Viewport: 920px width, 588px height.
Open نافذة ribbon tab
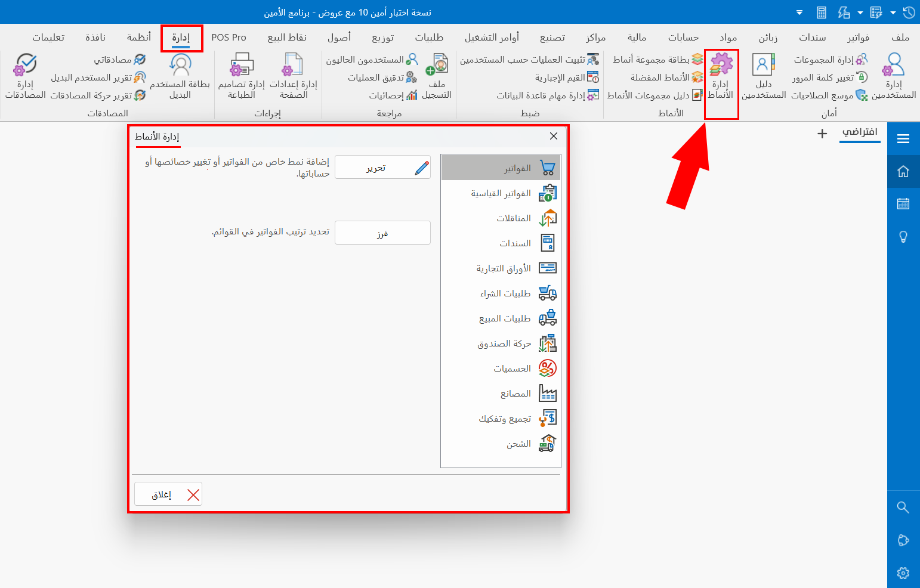(x=95, y=38)
